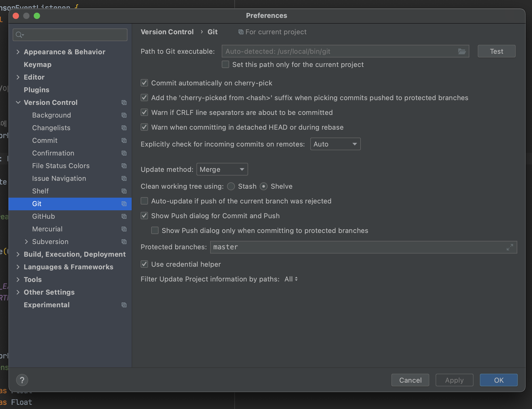The width and height of the screenshot is (532, 409).
Task: Click the Apply button
Action: (x=454, y=380)
